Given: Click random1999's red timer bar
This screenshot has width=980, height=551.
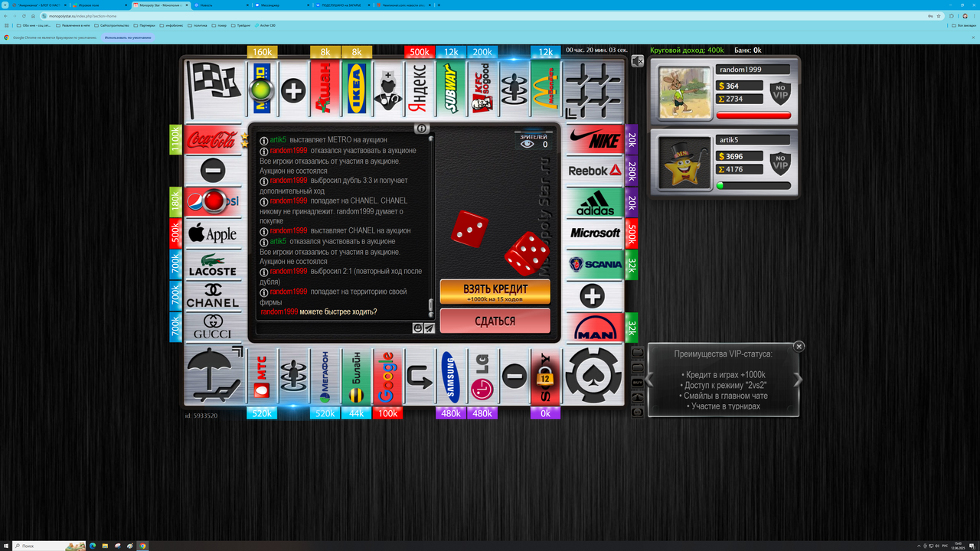Looking at the screenshot, I should (753, 116).
